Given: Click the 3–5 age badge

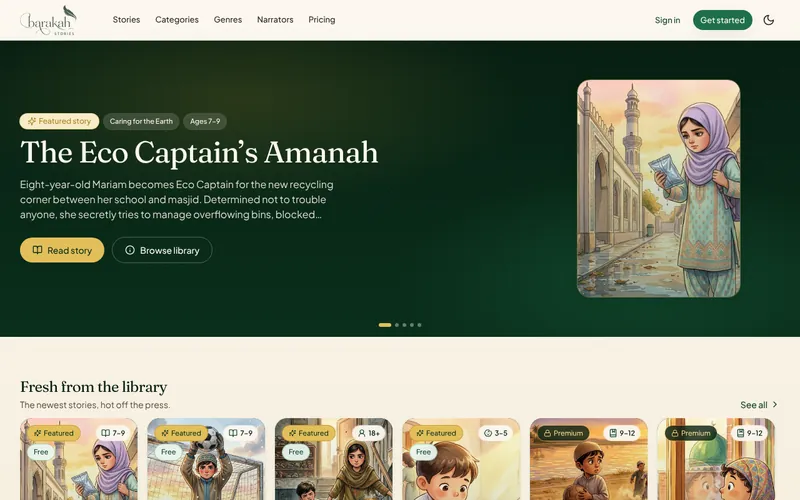Looking at the screenshot, I should tap(496, 433).
